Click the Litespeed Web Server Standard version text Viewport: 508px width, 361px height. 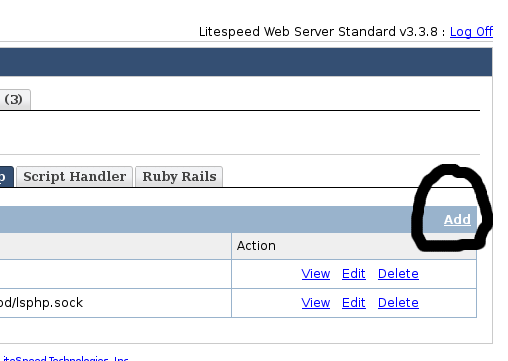point(318,32)
